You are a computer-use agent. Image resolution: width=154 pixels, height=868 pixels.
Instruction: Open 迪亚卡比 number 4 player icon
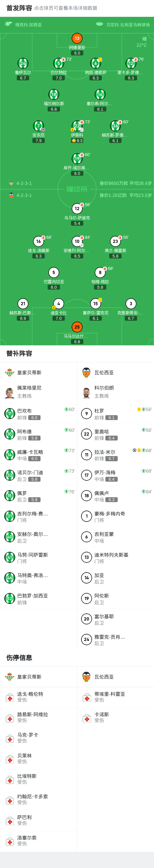(x=59, y=304)
